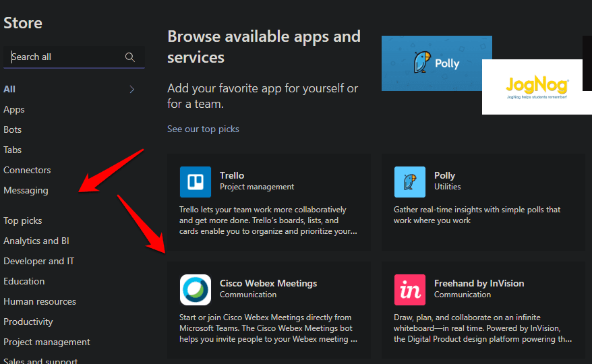Open Top picks in sidebar

pyautogui.click(x=23, y=220)
